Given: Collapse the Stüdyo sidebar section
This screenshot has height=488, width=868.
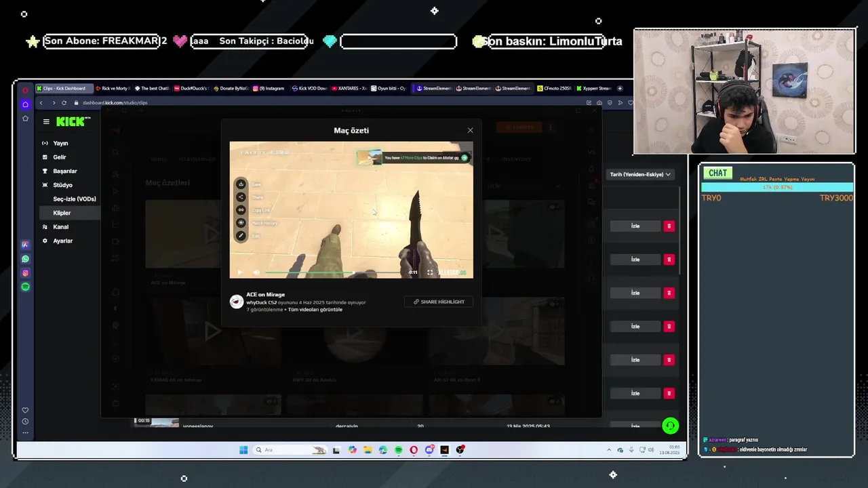Looking at the screenshot, I should pos(62,185).
